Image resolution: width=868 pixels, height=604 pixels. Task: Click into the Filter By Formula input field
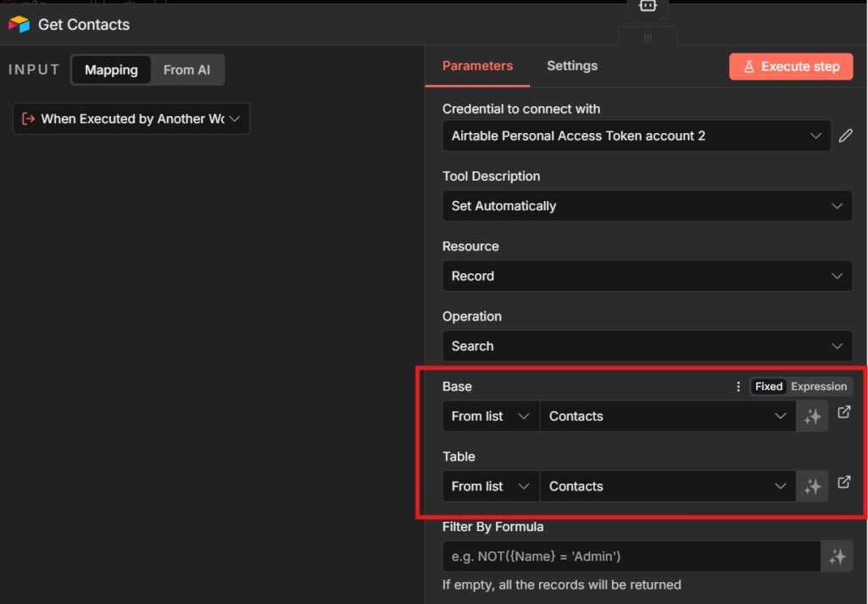pyautogui.click(x=631, y=556)
